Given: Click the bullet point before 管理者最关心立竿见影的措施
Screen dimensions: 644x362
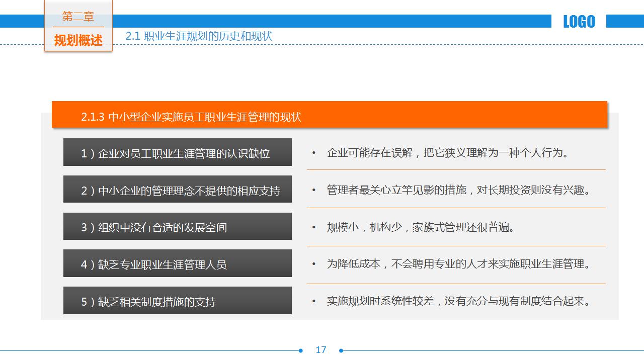Looking at the screenshot, I should point(314,190).
